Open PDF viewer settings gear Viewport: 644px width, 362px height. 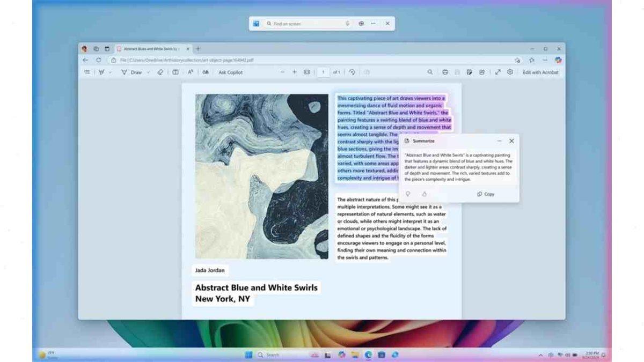[509, 73]
